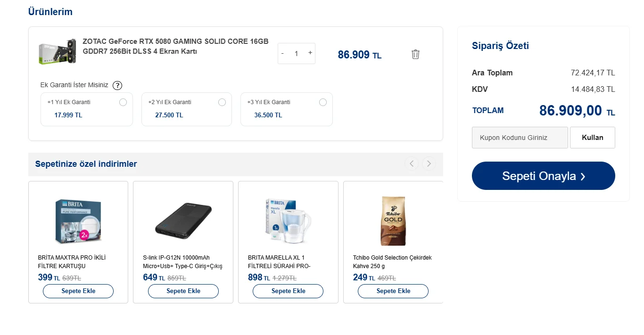Screen dimensions: 644x335
Task: Open ZOTAC GeForce RTX 5080 product title
Action: coord(176,46)
